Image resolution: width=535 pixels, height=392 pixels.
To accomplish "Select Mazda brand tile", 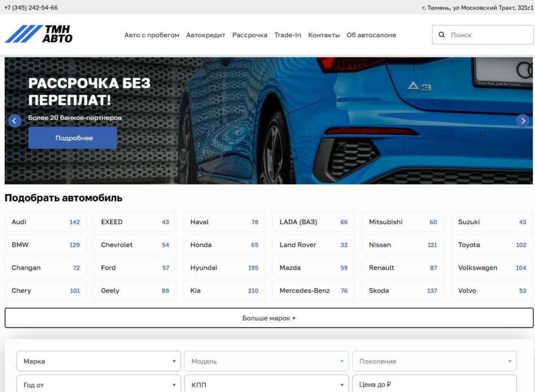I will point(314,268).
